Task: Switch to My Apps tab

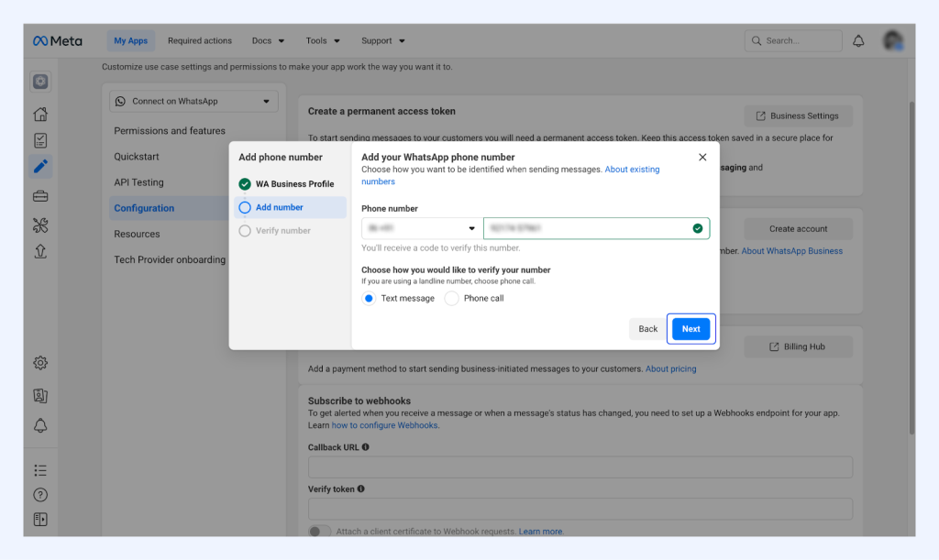Action: coord(130,40)
